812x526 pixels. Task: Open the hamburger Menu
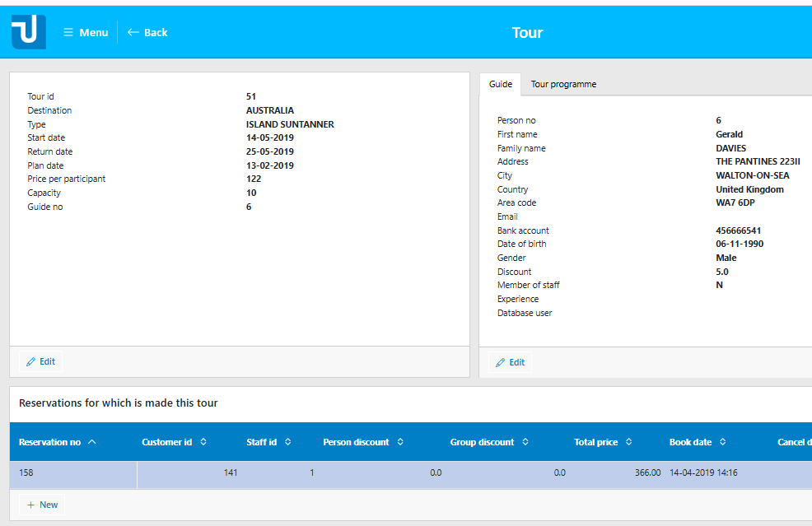click(86, 33)
